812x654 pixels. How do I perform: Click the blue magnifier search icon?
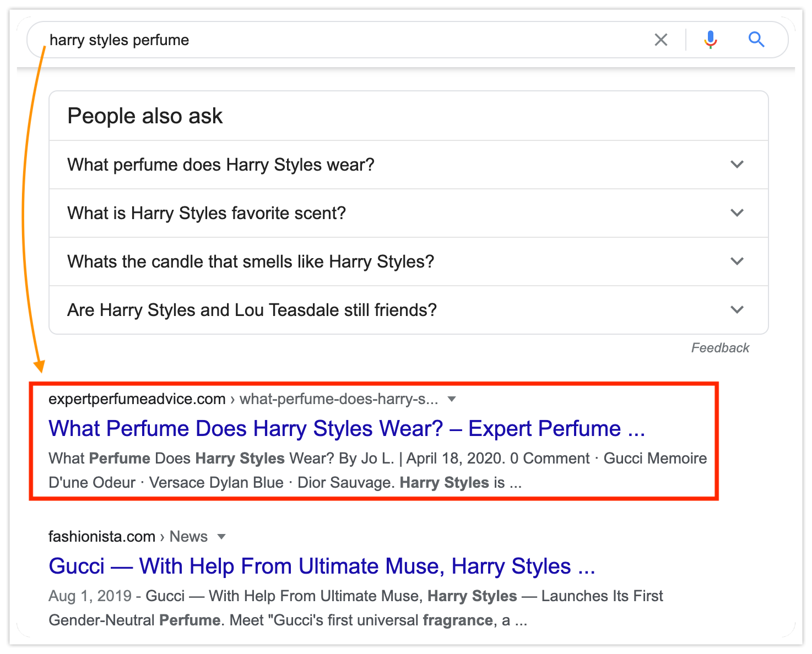pyautogui.click(x=756, y=40)
